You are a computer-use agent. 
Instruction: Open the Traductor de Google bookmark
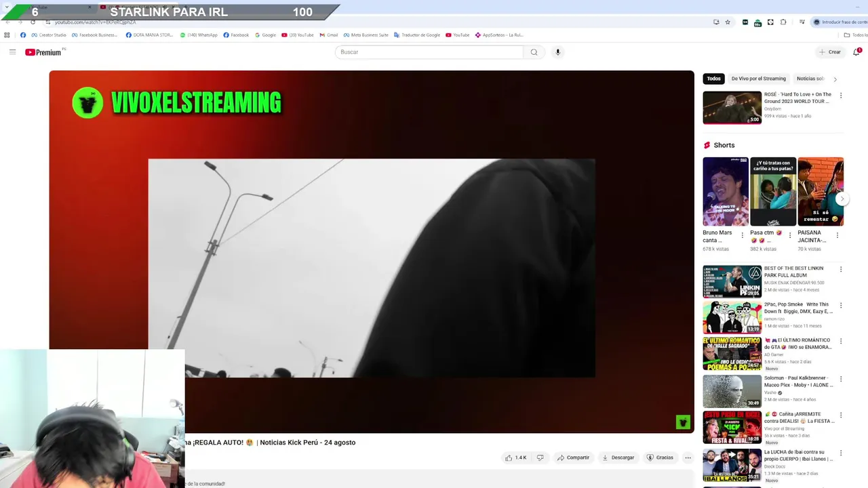pyautogui.click(x=417, y=35)
